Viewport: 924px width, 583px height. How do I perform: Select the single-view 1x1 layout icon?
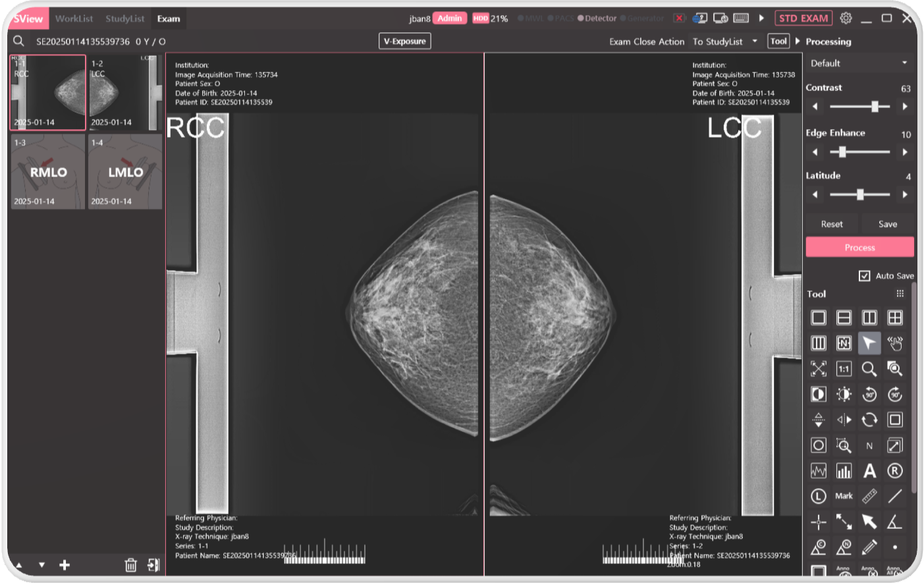(x=818, y=318)
